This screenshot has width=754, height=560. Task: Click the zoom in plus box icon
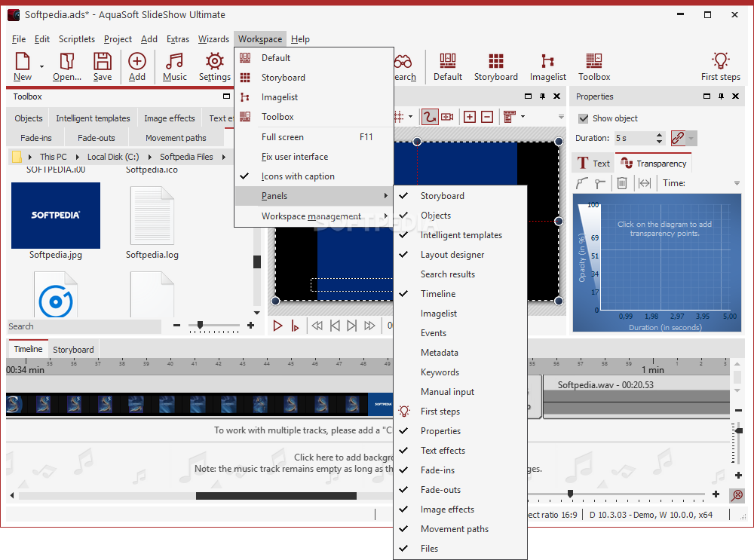(x=469, y=117)
